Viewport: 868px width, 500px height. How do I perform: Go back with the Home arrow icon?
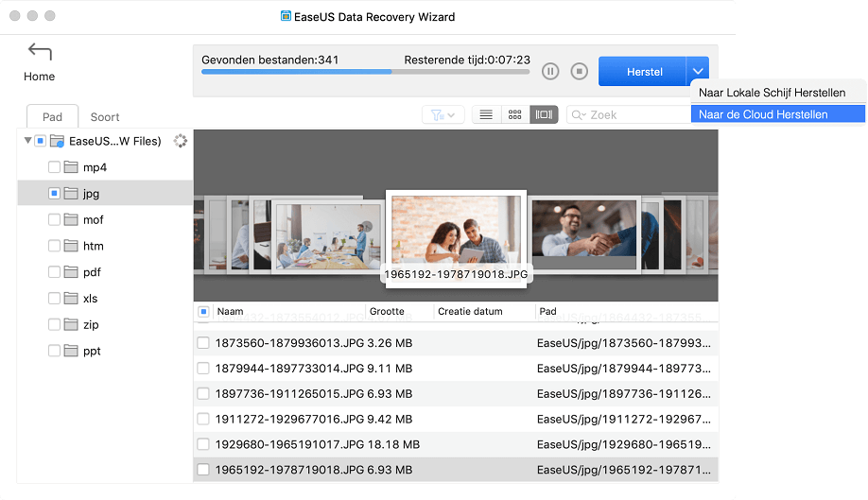40,51
